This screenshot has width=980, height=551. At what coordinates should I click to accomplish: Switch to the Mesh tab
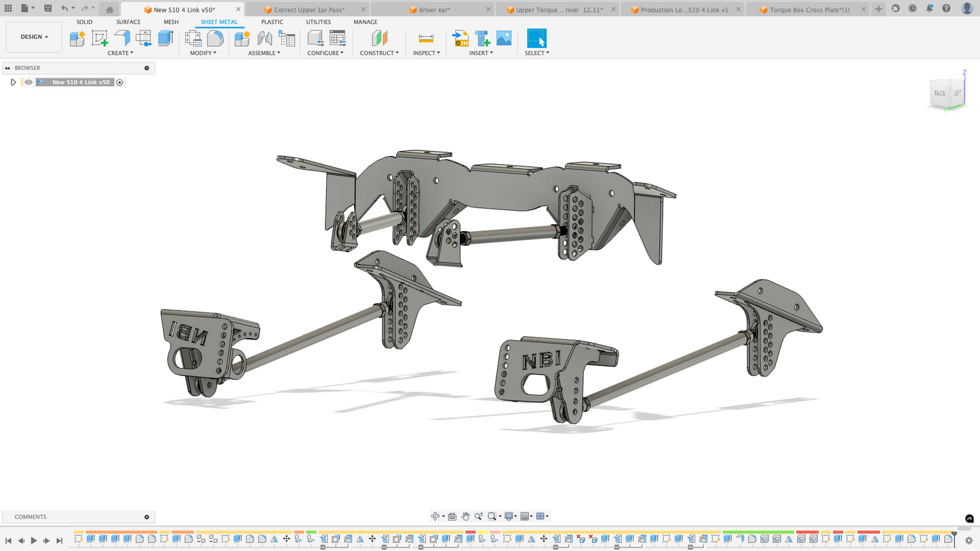pyautogui.click(x=171, y=22)
